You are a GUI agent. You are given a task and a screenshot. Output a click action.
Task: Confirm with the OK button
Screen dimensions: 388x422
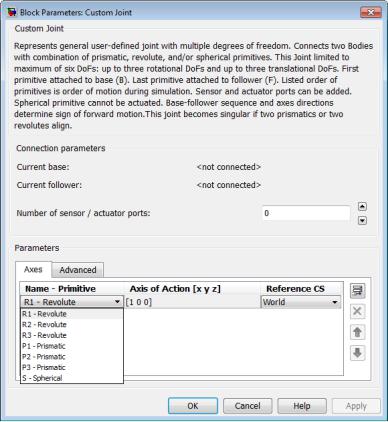coord(193,406)
